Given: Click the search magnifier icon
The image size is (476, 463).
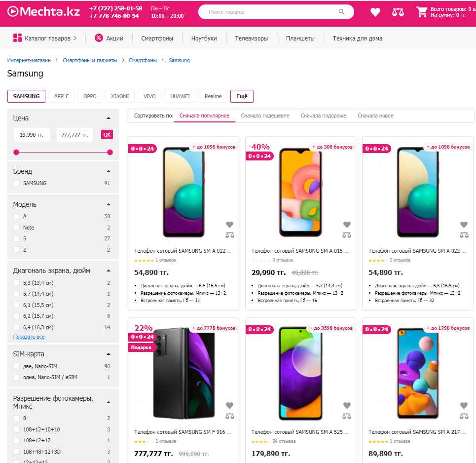Looking at the screenshot, I should point(341,12).
